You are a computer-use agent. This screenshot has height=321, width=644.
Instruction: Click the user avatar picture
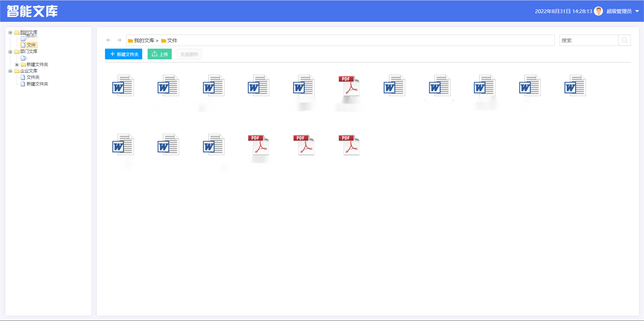(x=598, y=11)
